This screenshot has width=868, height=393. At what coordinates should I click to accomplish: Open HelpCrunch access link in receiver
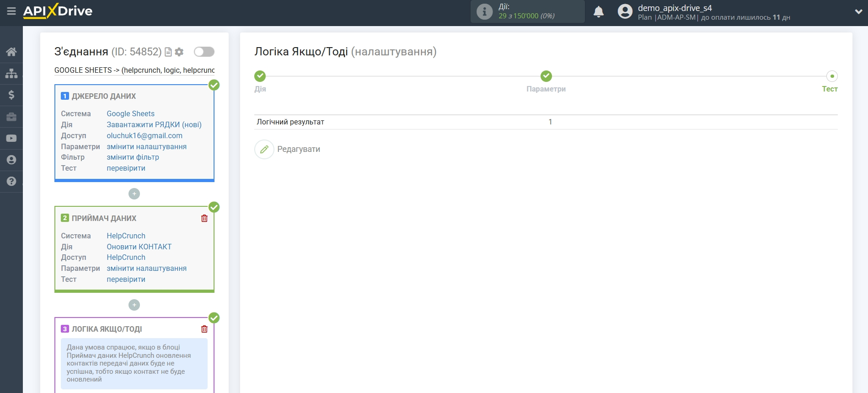126,257
